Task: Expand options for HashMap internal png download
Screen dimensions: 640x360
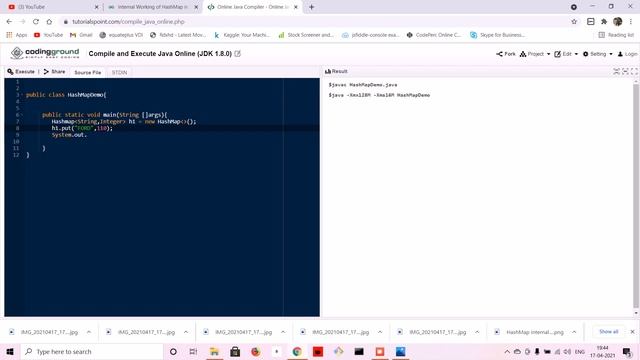Action: tap(574, 332)
